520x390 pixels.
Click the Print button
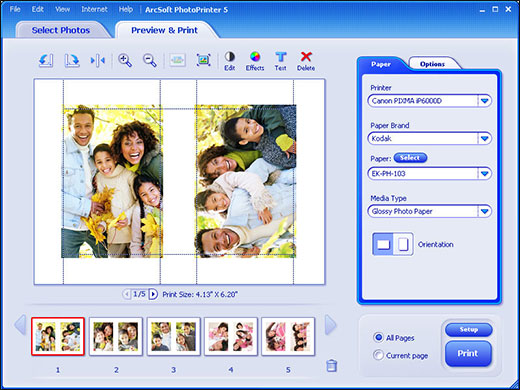pos(468,353)
